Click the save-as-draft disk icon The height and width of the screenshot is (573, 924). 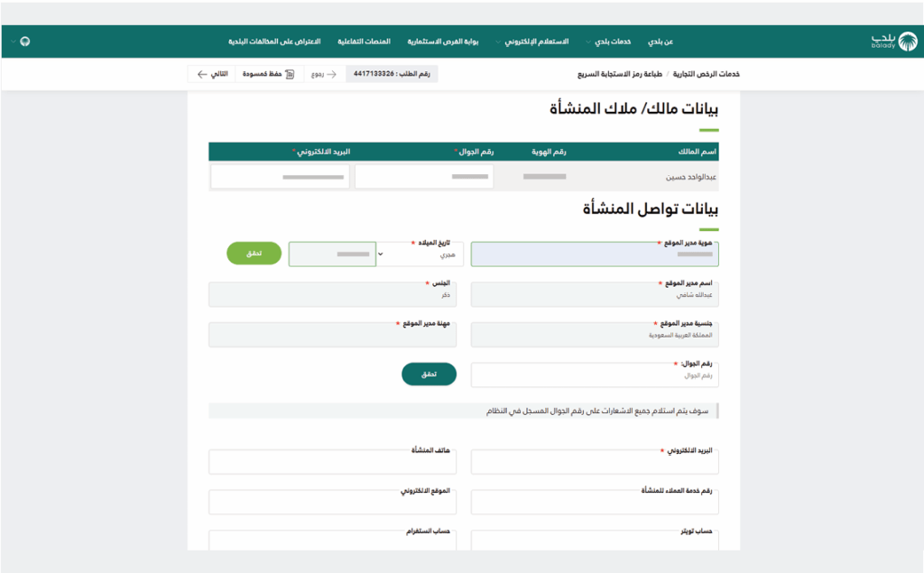[x=290, y=74]
